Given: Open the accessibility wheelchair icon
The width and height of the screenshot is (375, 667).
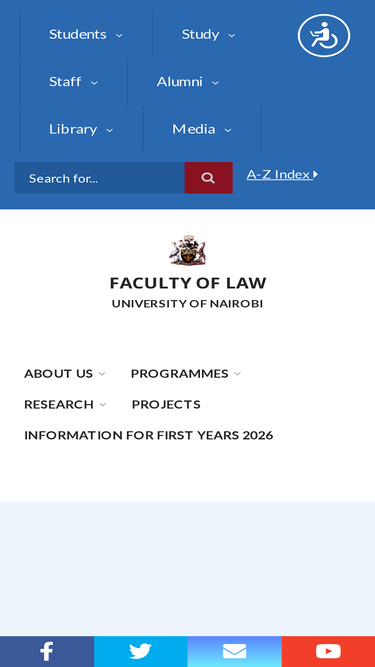Looking at the screenshot, I should [x=324, y=36].
